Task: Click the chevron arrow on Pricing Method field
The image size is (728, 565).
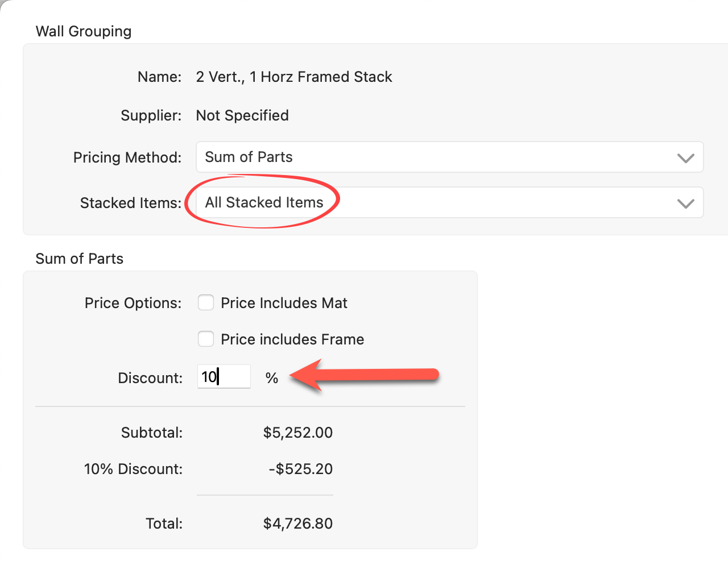Action: click(x=686, y=158)
